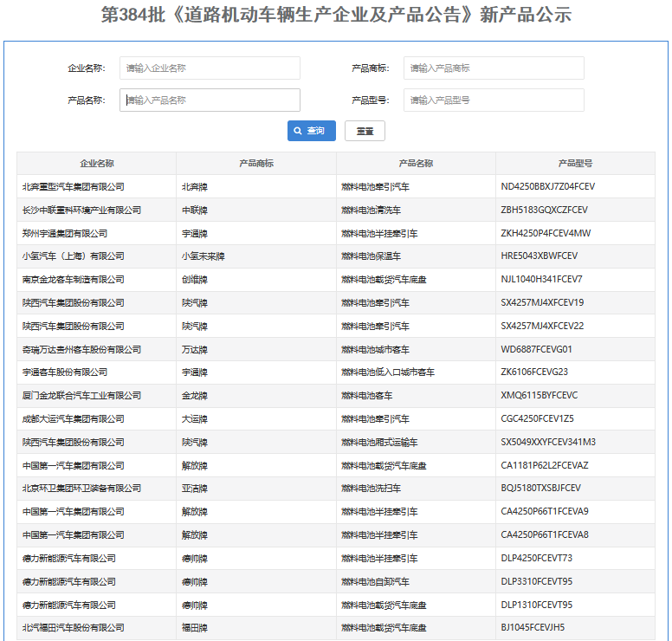Click the 小氢未来牌 trademark cell
This screenshot has height=641, width=672.
click(203, 256)
